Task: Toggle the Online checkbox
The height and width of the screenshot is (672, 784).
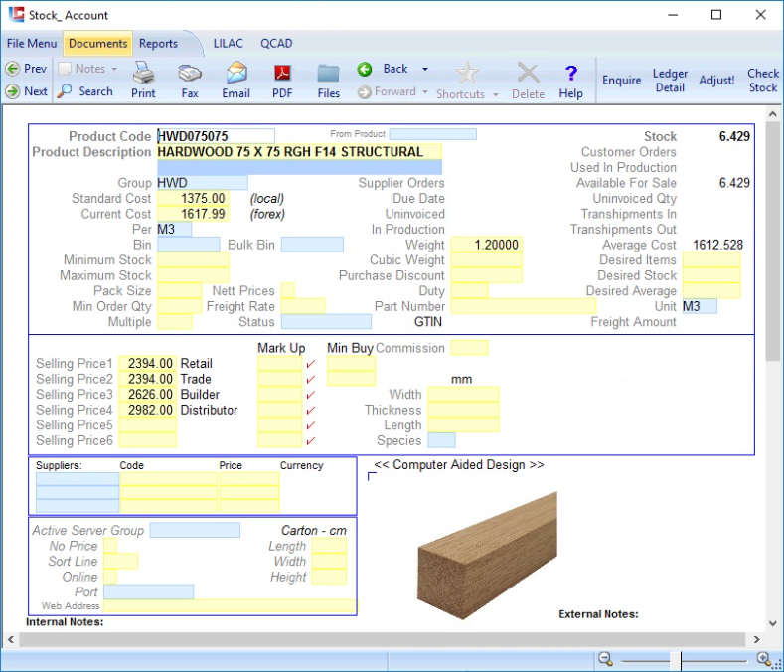Action: click(x=110, y=577)
